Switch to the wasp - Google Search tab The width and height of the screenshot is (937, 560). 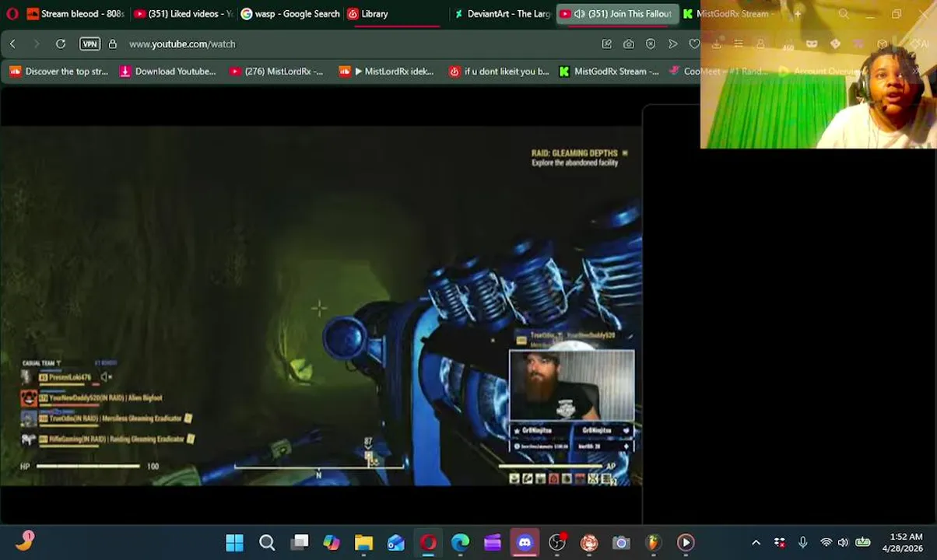point(290,13)
